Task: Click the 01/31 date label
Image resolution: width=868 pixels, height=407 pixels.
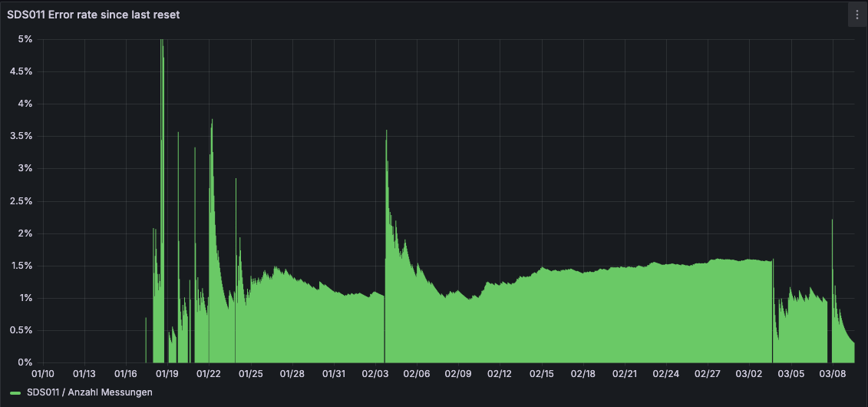Action: 334,374
